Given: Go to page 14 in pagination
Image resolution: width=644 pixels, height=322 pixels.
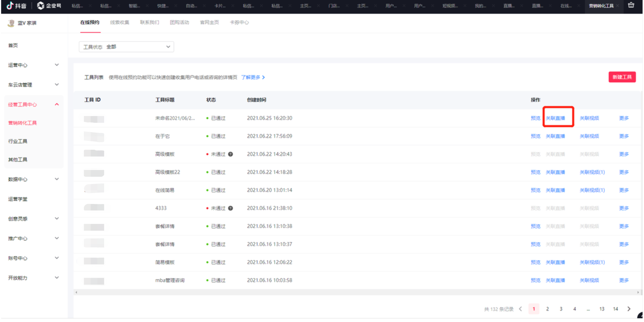Looking at the screenshot, I should (615, 309).
